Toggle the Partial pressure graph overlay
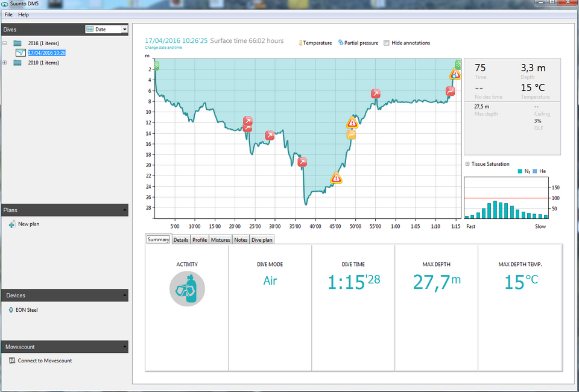 click(358, 43)
